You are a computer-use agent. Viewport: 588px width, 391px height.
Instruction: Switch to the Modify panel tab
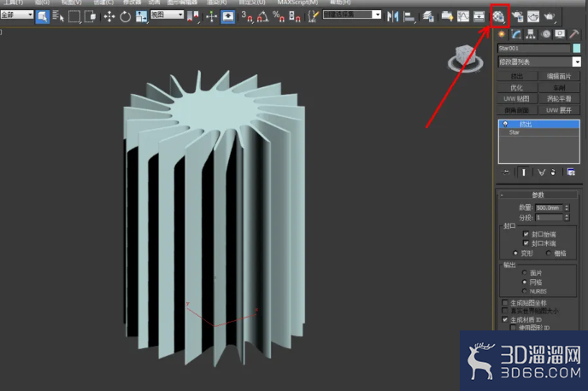coord(516,34)
